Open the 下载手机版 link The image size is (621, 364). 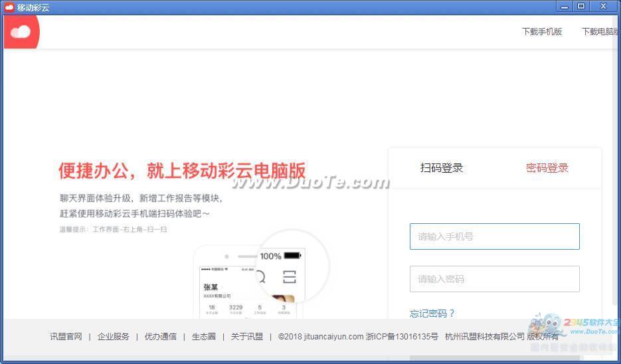542,32
